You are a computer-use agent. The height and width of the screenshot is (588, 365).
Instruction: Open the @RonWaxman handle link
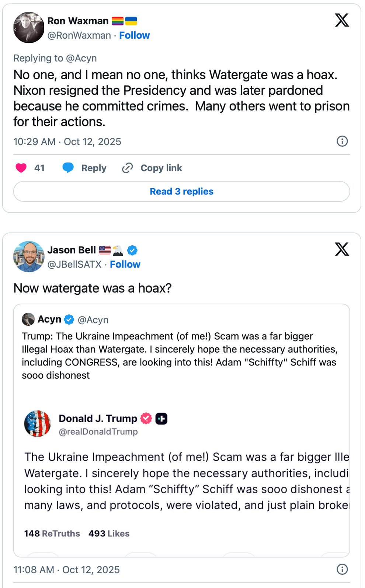(79, 35)
